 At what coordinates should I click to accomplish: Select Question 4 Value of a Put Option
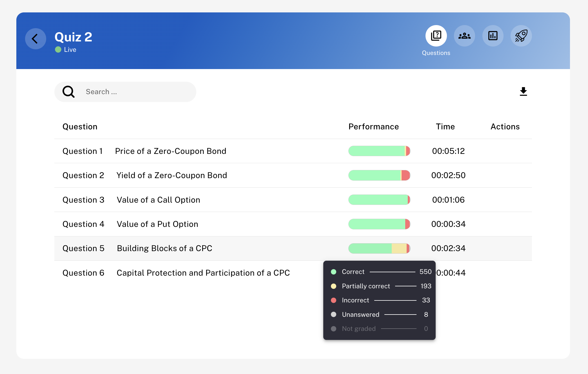coord(157,224)
